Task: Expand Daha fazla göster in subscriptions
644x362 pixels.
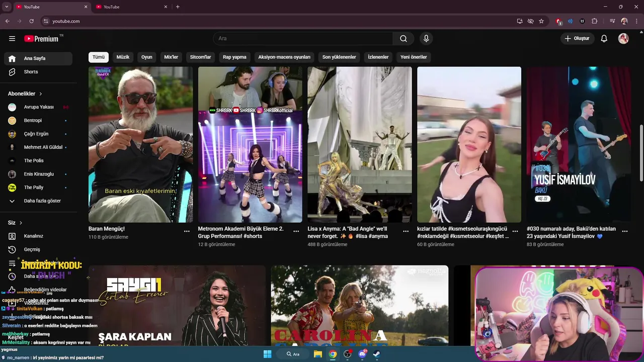Action: [38, 201]
